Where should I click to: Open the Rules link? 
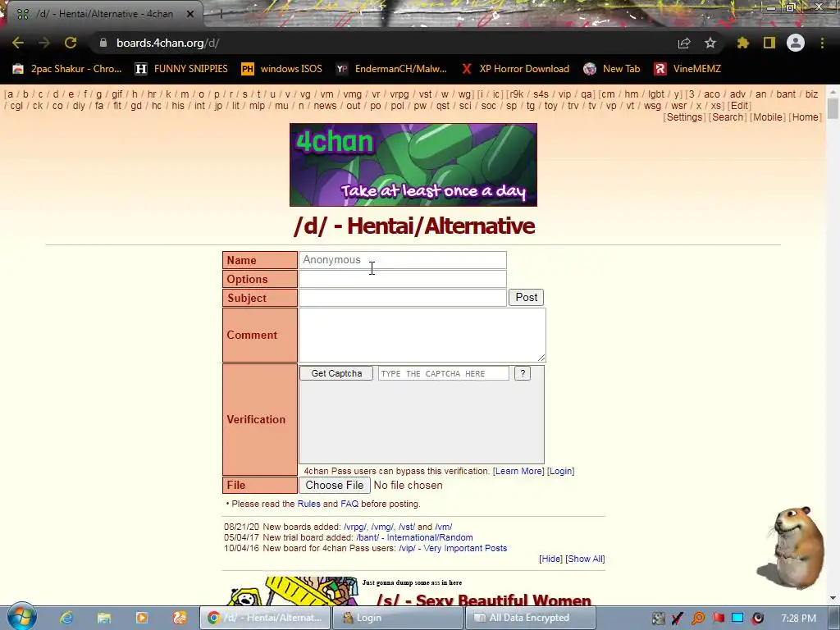(x=308, y=504)
